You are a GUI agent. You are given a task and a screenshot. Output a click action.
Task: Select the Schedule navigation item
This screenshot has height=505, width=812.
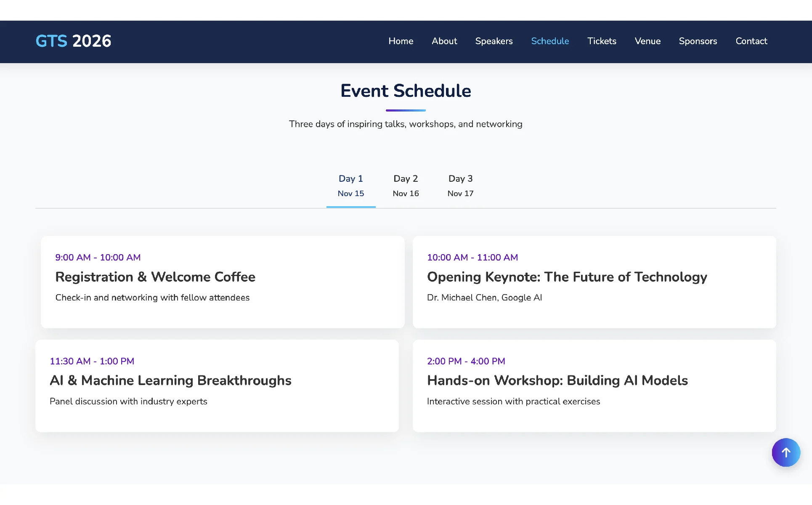pos(549,41)
